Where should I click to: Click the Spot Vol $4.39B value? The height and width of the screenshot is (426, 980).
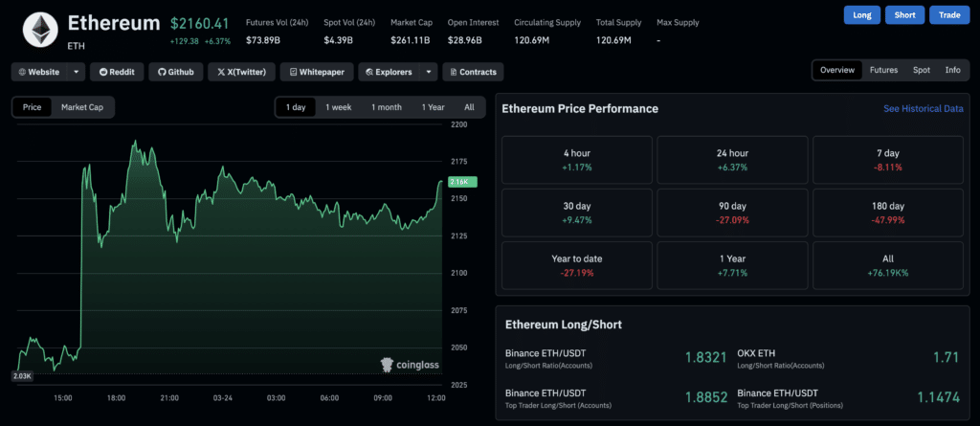coord(338,40)
